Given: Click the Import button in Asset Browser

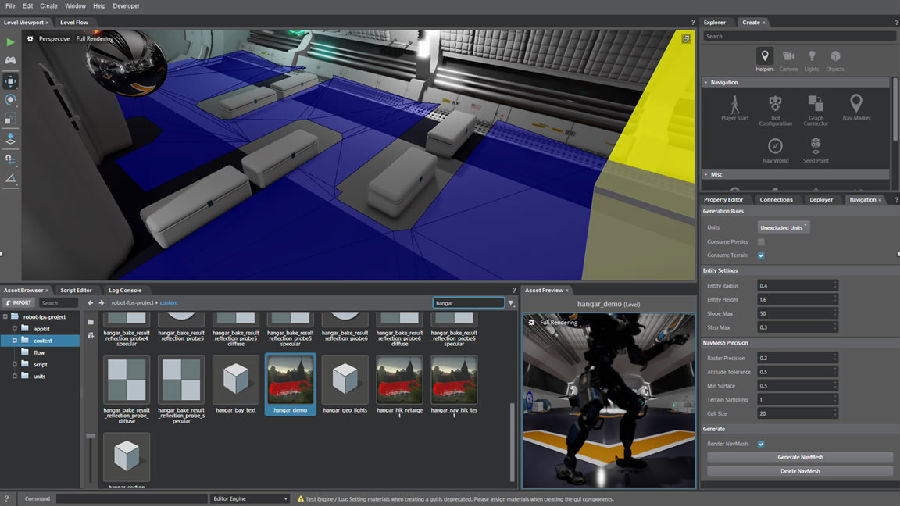Looking at the screenshot, I should (18, 303).
